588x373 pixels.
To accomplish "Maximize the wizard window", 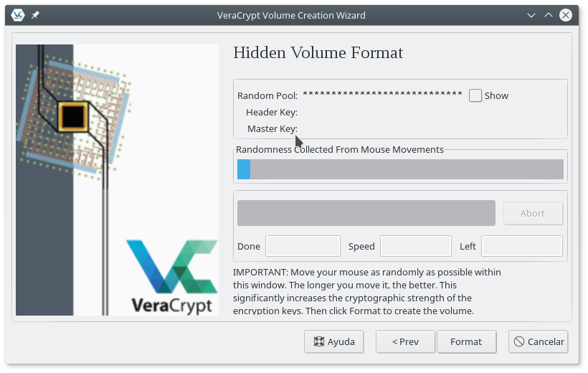I will [x=549, y=15].
